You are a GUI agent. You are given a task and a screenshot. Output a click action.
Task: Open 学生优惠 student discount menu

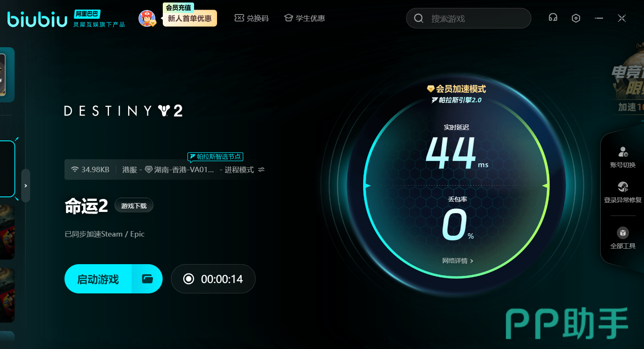(304, 18)
